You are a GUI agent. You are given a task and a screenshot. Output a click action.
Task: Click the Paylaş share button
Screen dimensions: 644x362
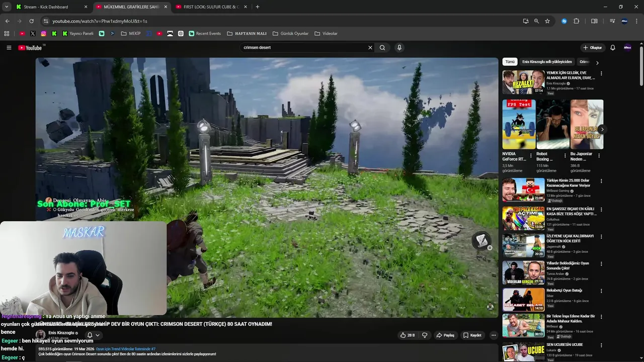(445, 335)
